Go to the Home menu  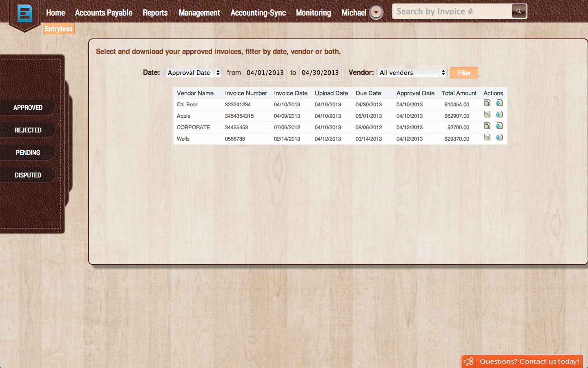56,13
